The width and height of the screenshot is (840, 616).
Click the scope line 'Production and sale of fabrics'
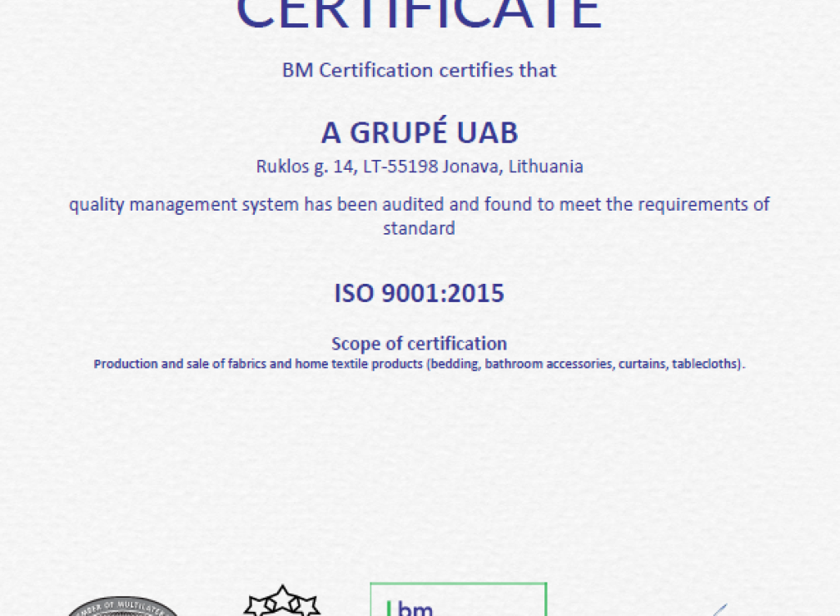pyautogui.click(x=419, y=365)
